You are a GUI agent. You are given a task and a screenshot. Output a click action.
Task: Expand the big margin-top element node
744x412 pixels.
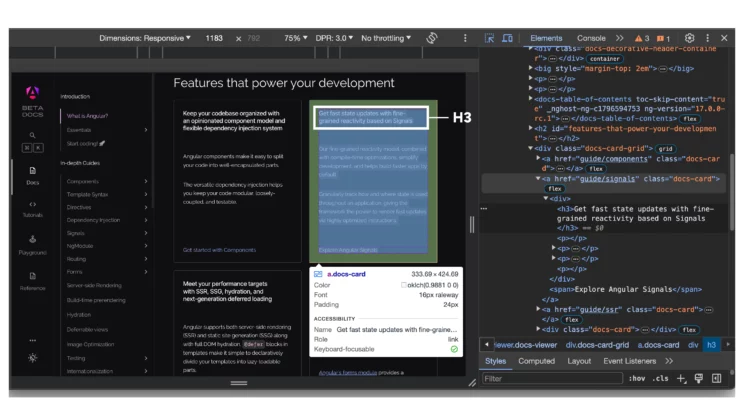click(530, 68)
